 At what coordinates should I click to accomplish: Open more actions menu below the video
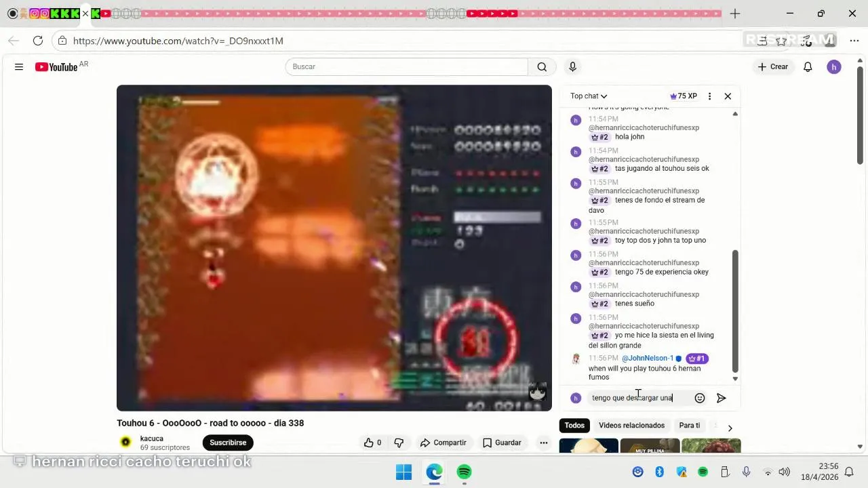(x=543, y=443)
